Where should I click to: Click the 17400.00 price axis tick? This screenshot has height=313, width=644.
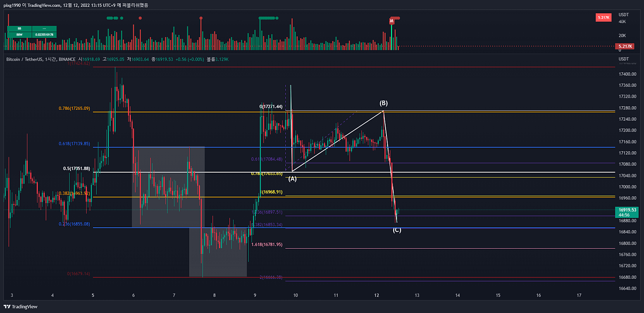pyautogui.click(x=627, y=74)
